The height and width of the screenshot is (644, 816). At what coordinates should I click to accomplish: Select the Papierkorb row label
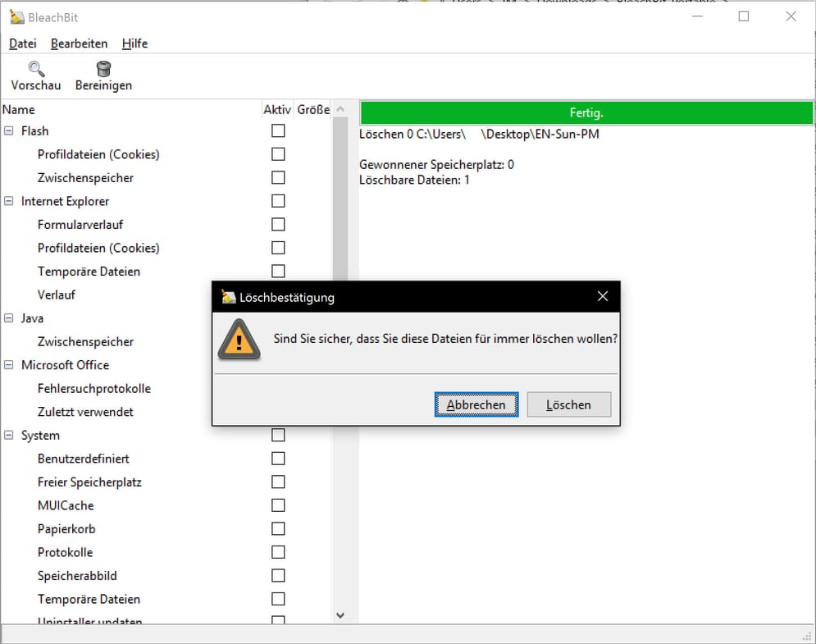click(x=66, y=529)
